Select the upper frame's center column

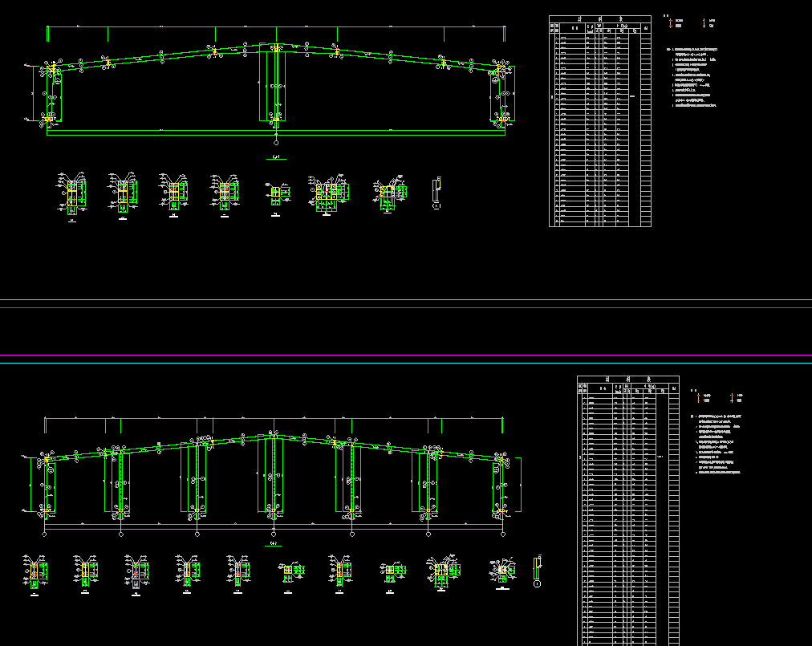coord(275,84)
